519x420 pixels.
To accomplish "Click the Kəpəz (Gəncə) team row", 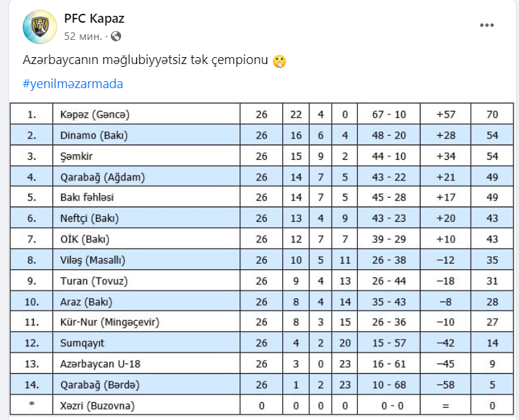I will pos(94,115).
